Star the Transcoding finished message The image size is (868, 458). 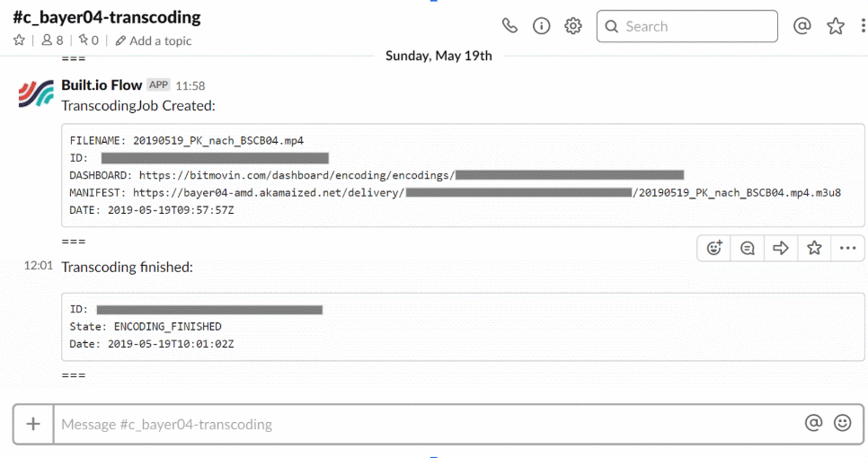tap(814, 248)
